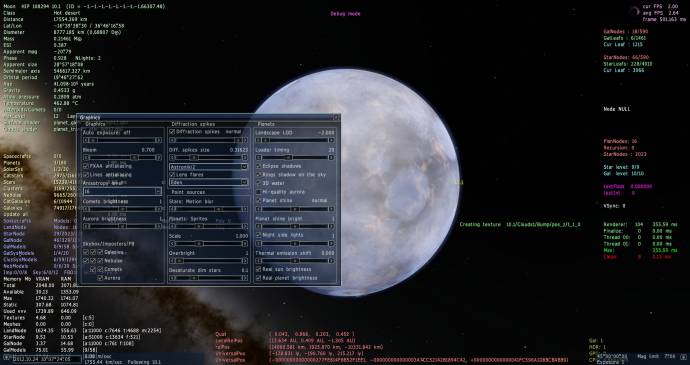Open the Anisotropy level dropdown showing 16

[122, 192]
